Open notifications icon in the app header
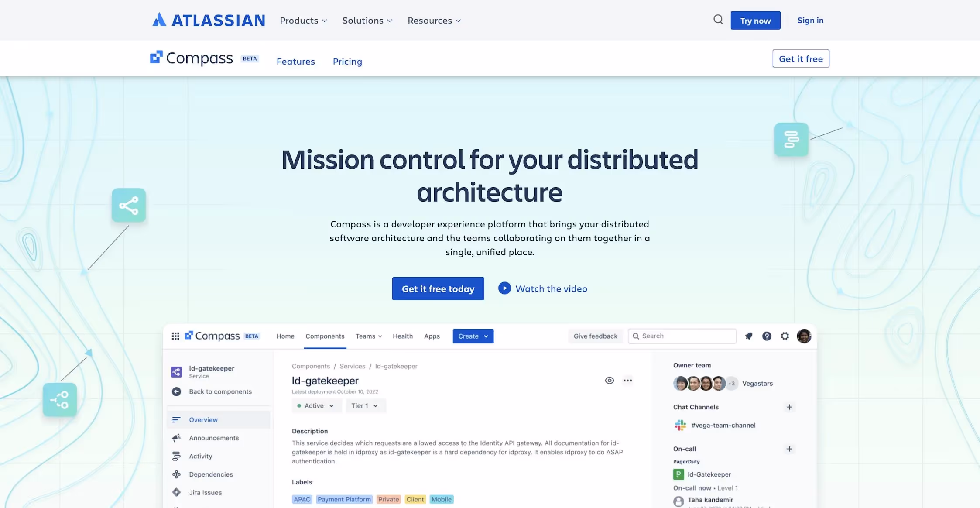 click(748, 336)
